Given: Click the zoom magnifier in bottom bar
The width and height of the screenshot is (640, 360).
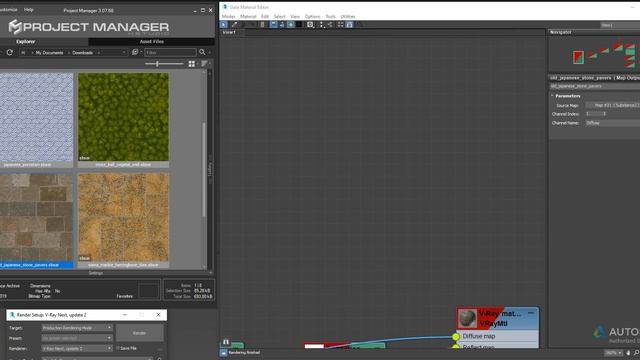Looking at the screenshot, I should pyautogui.click(x=636, y=353).
